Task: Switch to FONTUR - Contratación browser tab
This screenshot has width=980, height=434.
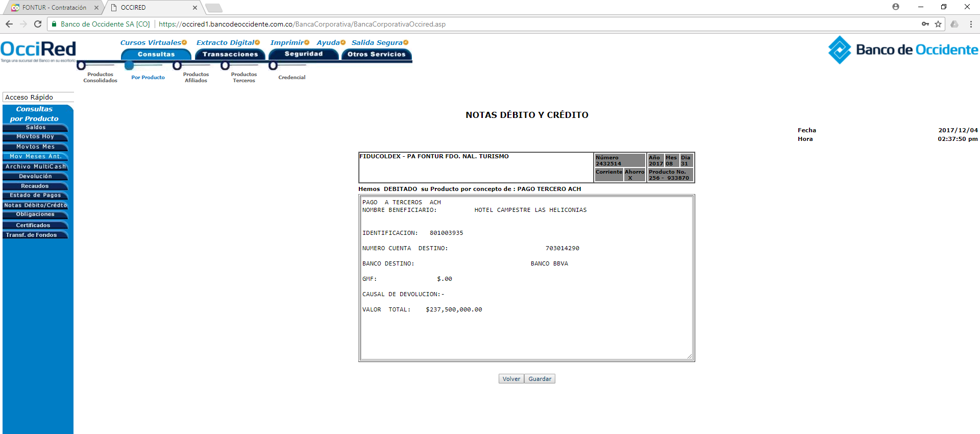Action: 54,8
